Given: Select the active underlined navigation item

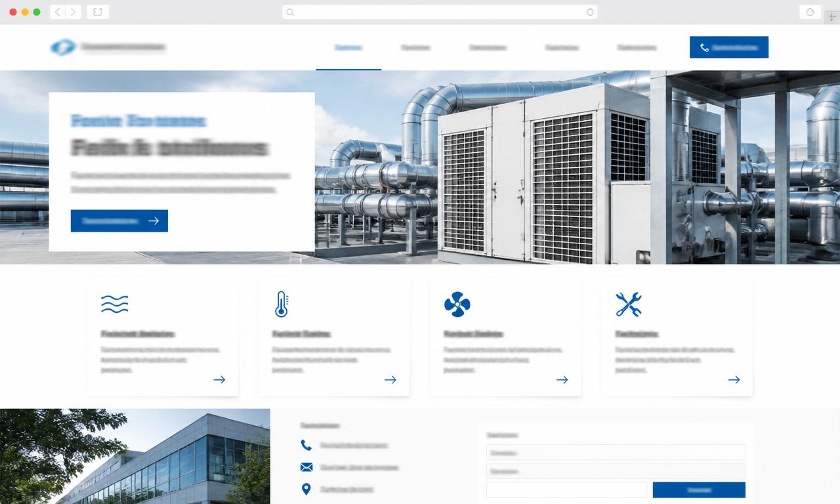Looking at the screenshot, I should 348,48.
